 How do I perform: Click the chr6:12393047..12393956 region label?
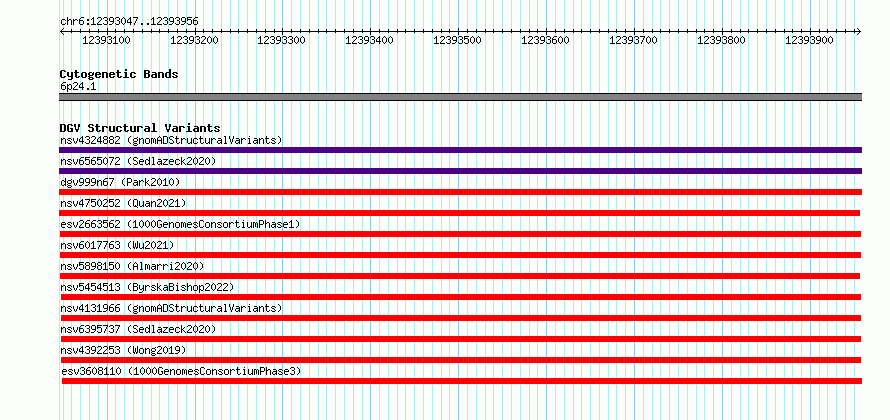click(129, 22)
